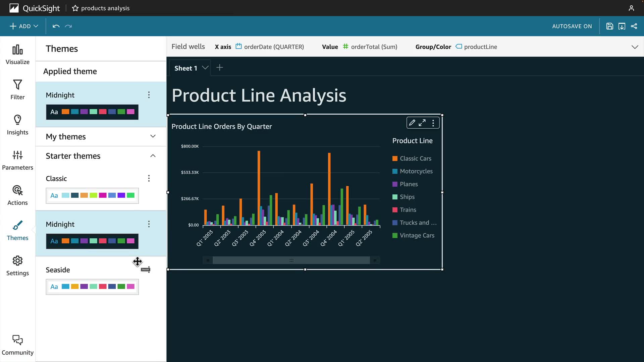Click the pencil edit icon on visual

[412, 123]
